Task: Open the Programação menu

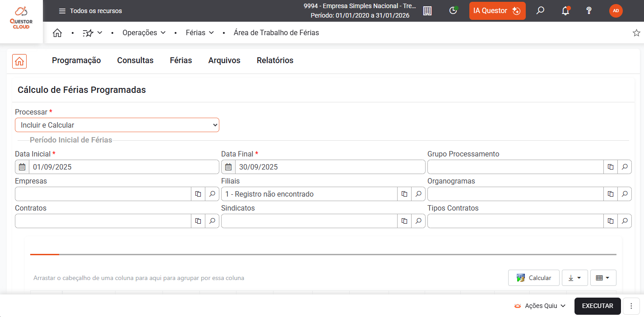Action: coord(76,60)
